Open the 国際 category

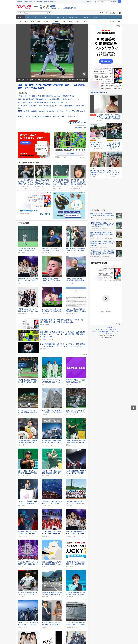32,22
